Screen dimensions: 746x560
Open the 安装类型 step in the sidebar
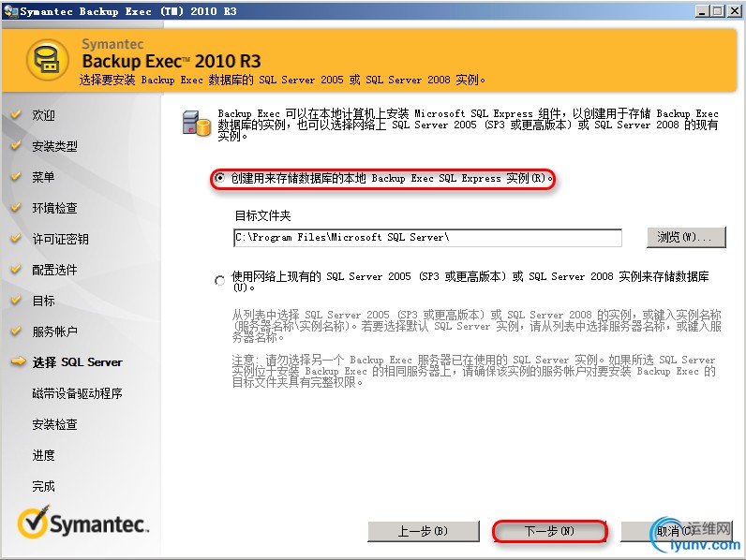54,146
